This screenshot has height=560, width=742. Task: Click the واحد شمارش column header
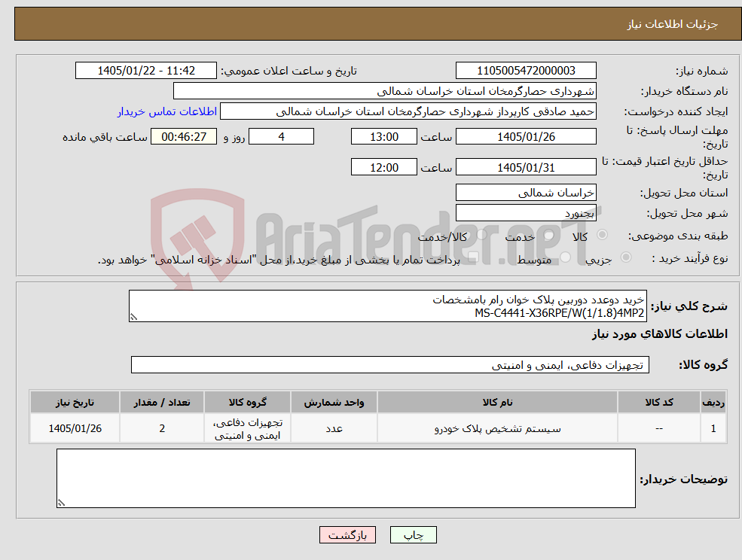pos(334,402)
